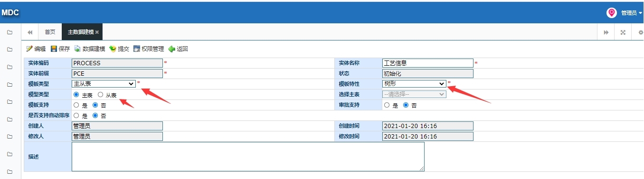644x179 pixels.
Task: Click the 模板类型 label
Action: tap(38, 84)
